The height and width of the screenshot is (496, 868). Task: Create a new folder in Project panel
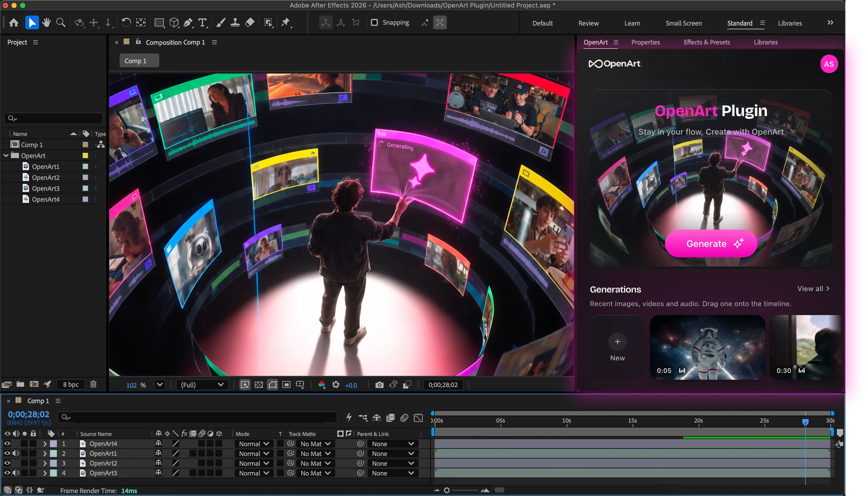pyautogui.click(x=20, y=384)
